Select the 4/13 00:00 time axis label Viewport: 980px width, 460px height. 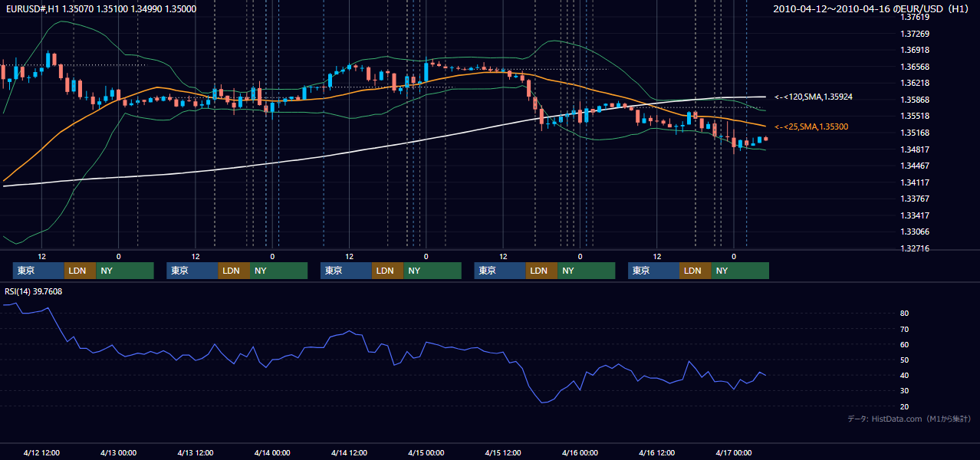[x=118, y=452]
